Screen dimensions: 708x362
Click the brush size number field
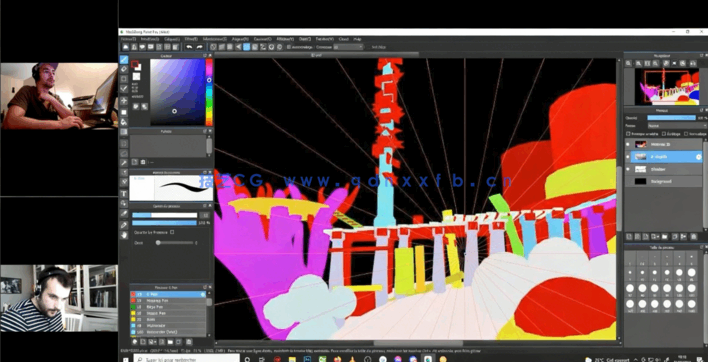[205, 216]
